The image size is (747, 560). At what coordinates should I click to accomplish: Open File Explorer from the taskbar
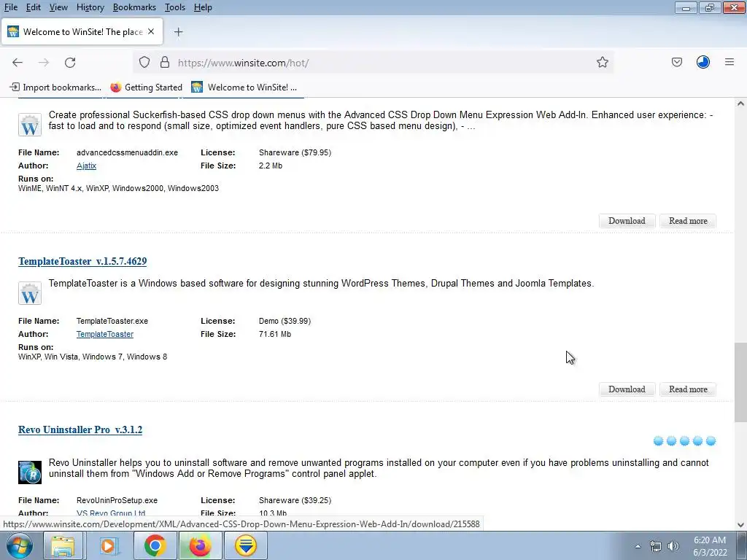tap(63, 545)
